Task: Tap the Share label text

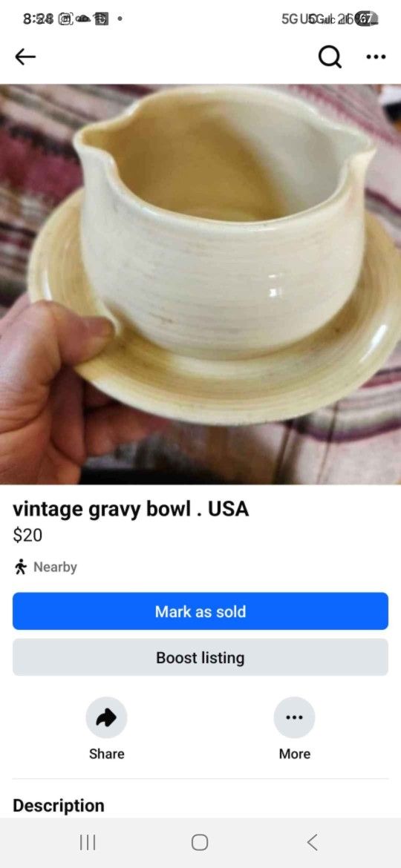Action: pyautogui.click(x=106, y=754)
